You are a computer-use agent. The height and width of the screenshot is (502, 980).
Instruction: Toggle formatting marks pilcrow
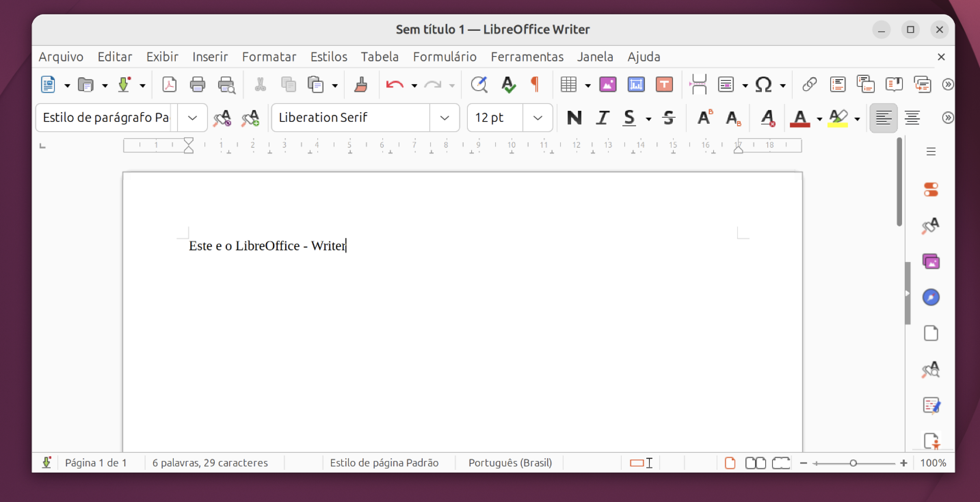[535, 84]
